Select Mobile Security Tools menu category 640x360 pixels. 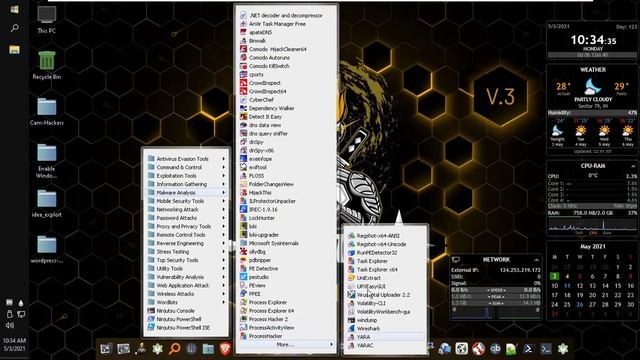click(x=187, y=201)
